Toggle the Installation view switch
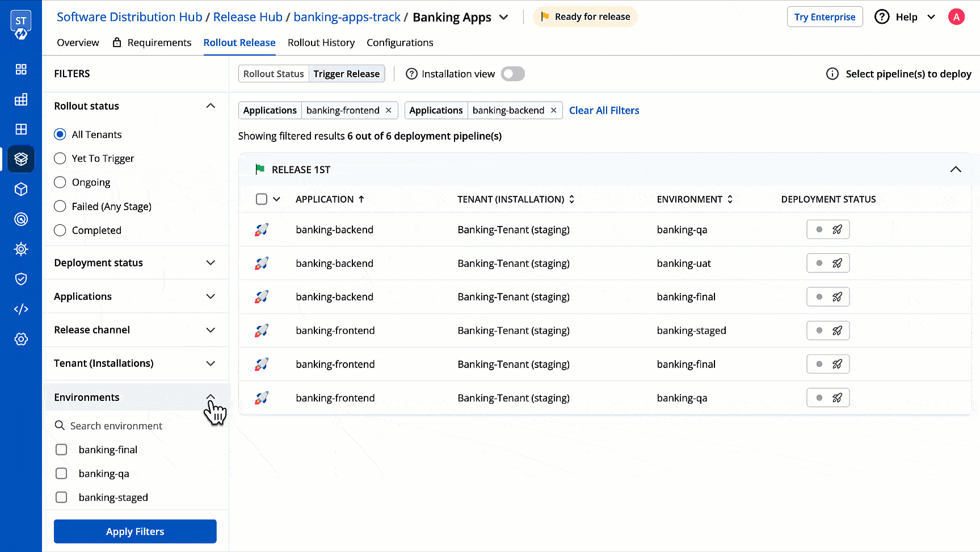This screenshot has width=980, height=552. point(512,74)
